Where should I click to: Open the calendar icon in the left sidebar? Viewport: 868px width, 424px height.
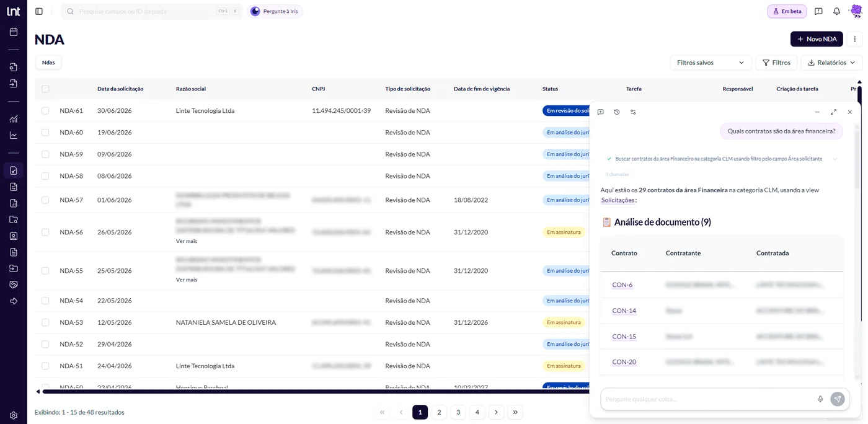click(14, 32)
